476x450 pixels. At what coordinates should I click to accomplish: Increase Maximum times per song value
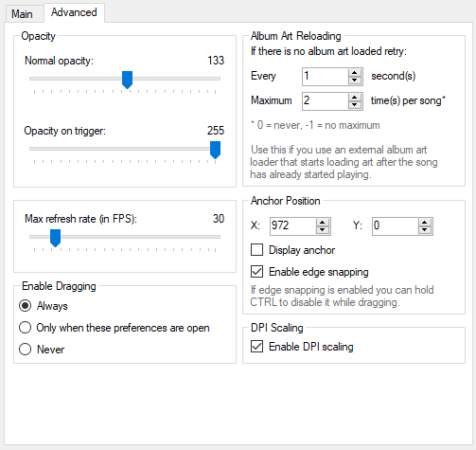click(x=355, y=98)
